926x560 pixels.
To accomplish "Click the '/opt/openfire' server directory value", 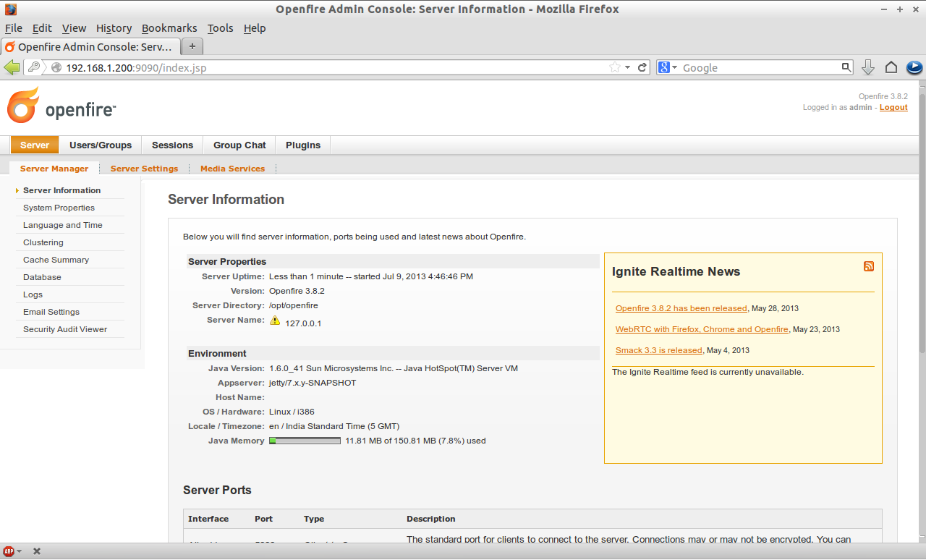I will coord(294,305).
